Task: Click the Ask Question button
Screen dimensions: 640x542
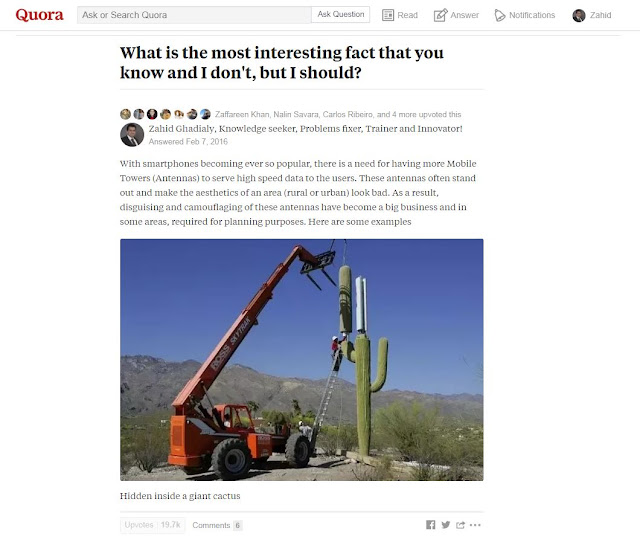Action: 340,14
